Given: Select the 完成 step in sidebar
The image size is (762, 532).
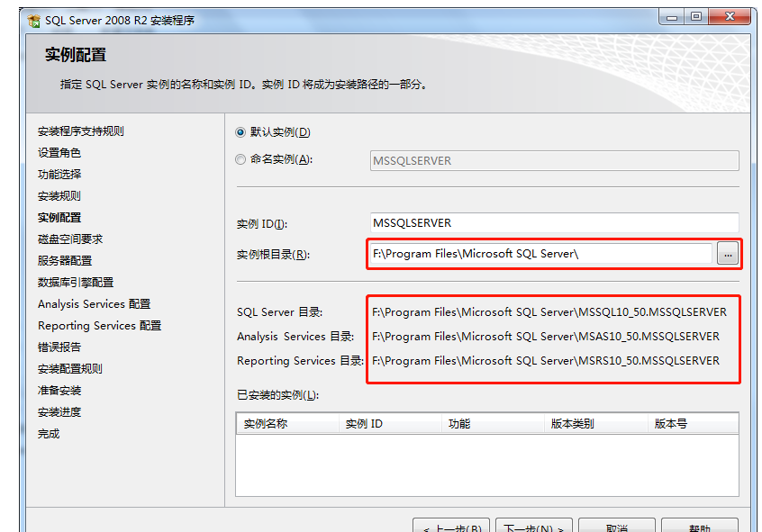Looking at the screenshot, I should tap(49, 434).
